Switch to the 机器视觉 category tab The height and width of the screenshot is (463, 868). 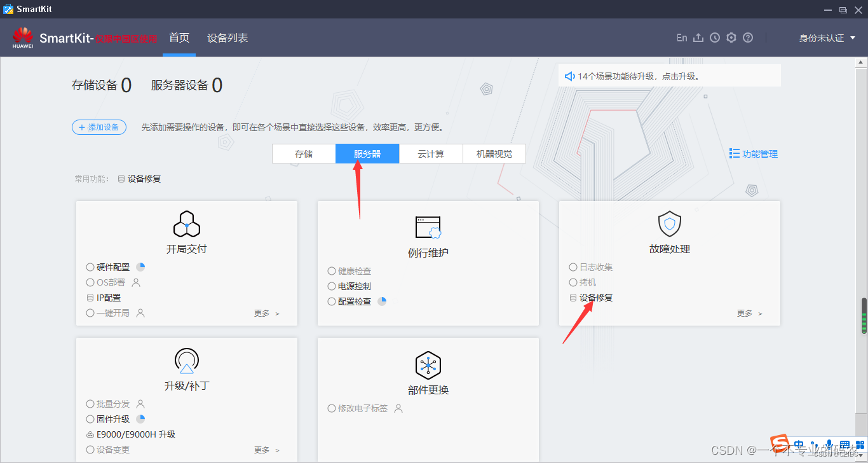[x=494, y=154]
